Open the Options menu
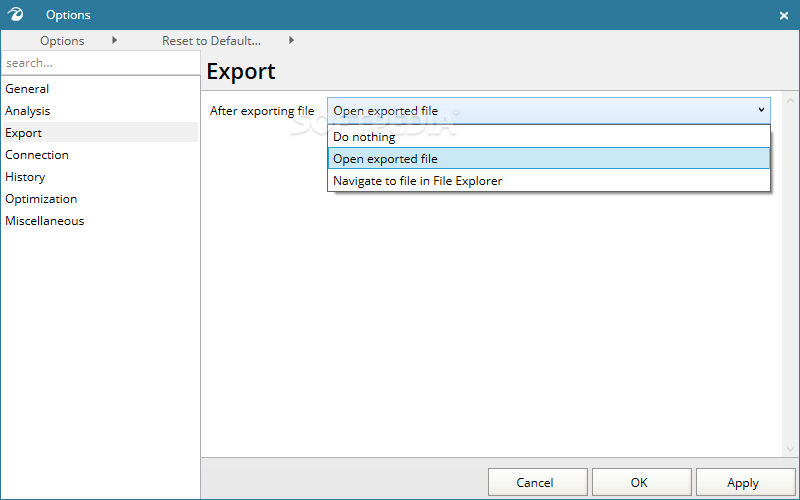 (62, 41)
